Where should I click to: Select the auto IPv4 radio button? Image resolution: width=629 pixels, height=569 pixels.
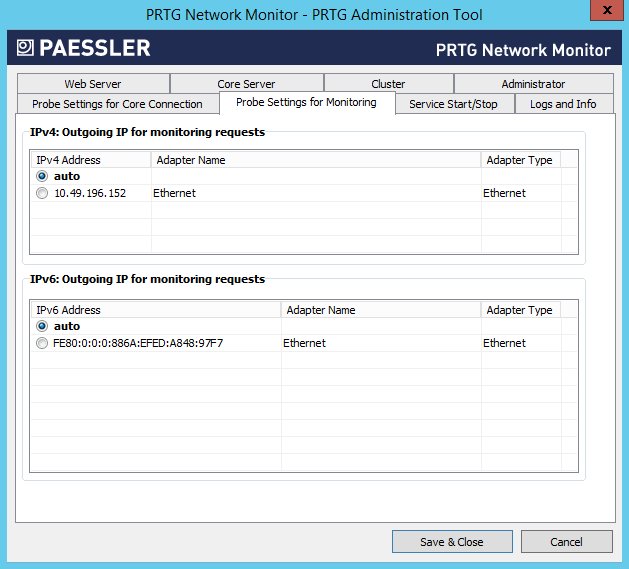pyautogui.click(x=42, y=176)
